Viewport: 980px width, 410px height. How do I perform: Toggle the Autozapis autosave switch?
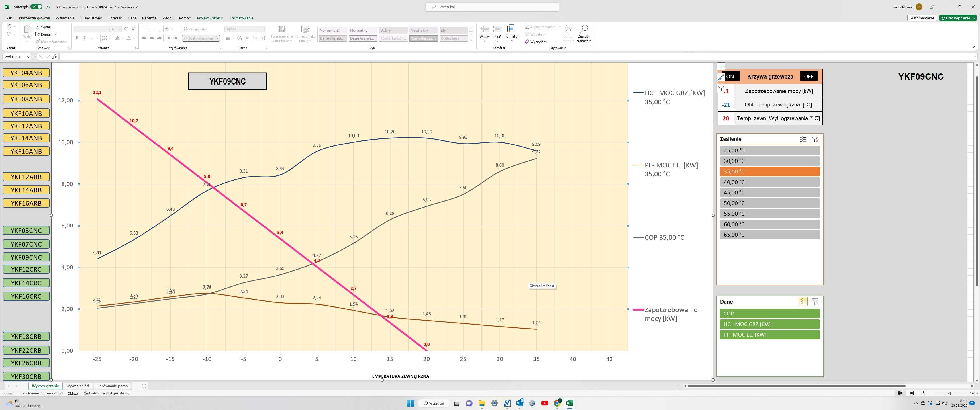pyautogui.click(x=36, y=7)
